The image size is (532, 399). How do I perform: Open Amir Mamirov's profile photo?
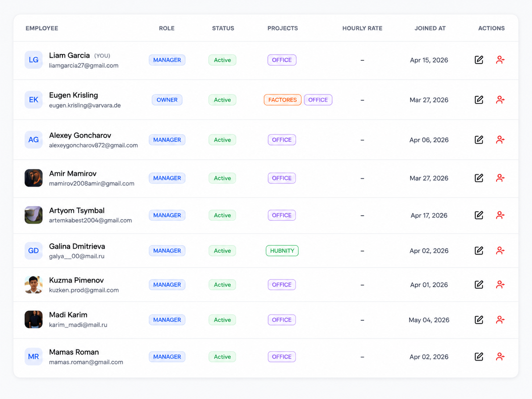click(x=33, y=178)
